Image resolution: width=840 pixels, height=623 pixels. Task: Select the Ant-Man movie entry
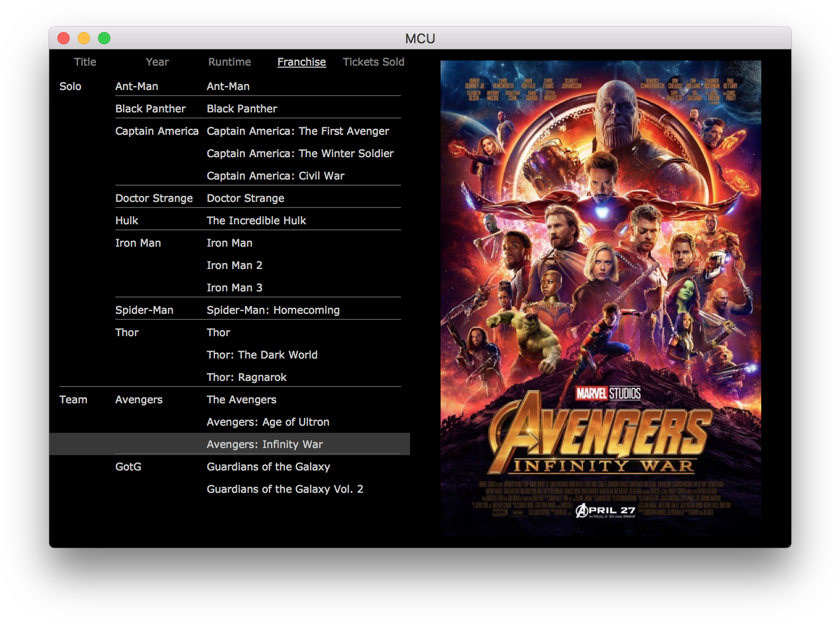click(x=228, y=86)
